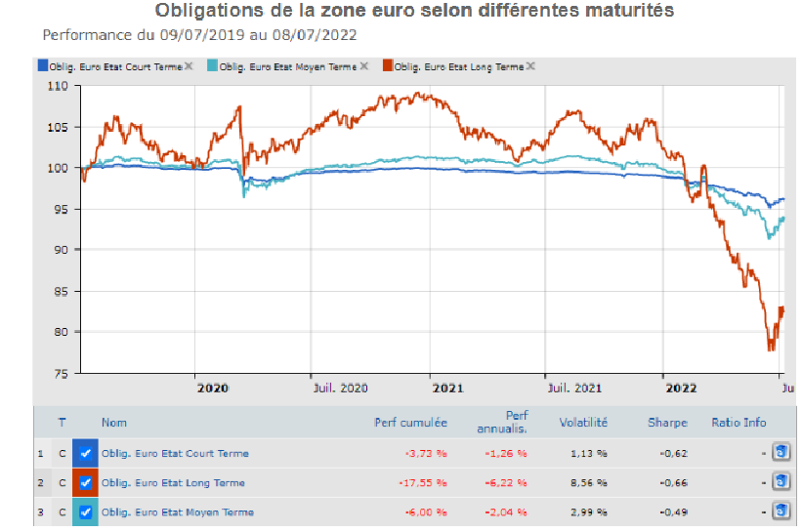The width and height of the screenshot is (802, 532).
Task: Click trash icon for Court Terme row
Action: click(x=781, y=453)
